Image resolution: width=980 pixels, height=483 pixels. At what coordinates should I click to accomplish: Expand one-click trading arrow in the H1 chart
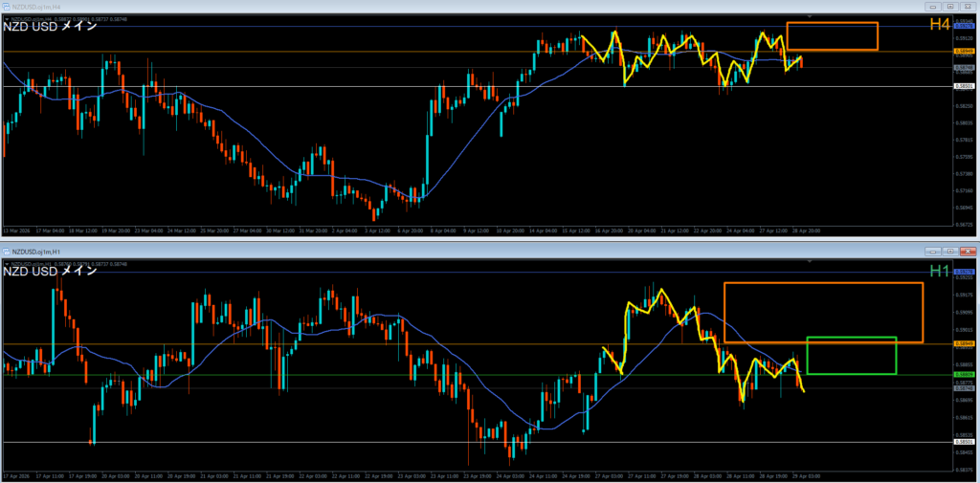pyautogui.click(x=7, y=264)
